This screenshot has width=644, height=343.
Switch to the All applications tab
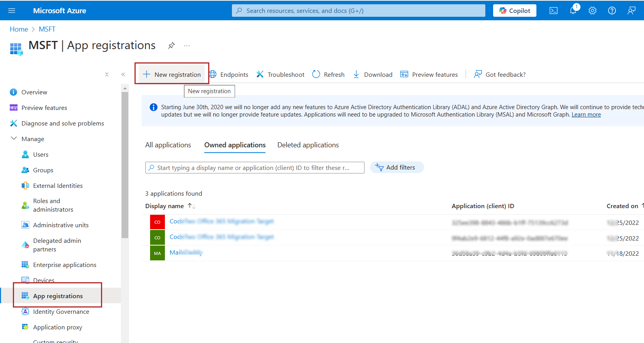(168, 145)
